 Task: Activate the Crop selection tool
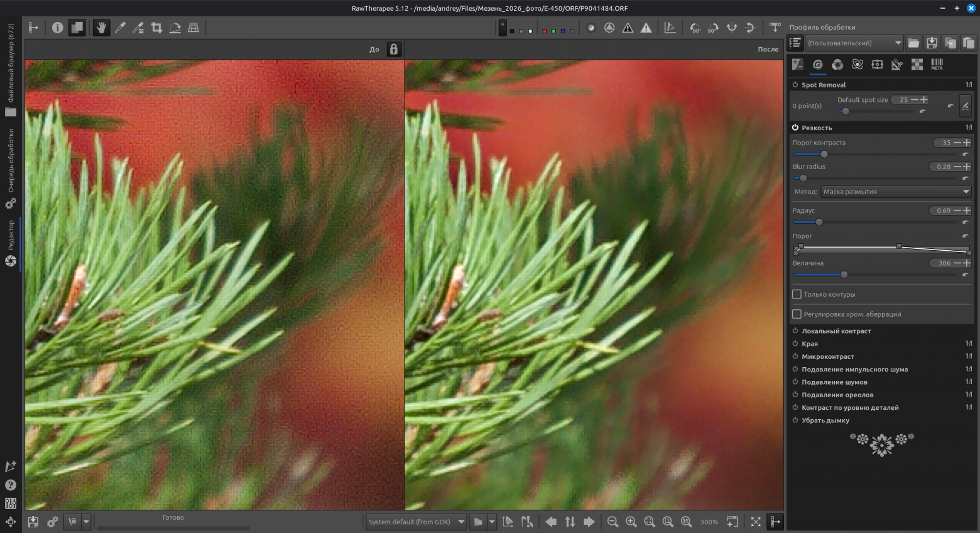click(x=156, y=28)
